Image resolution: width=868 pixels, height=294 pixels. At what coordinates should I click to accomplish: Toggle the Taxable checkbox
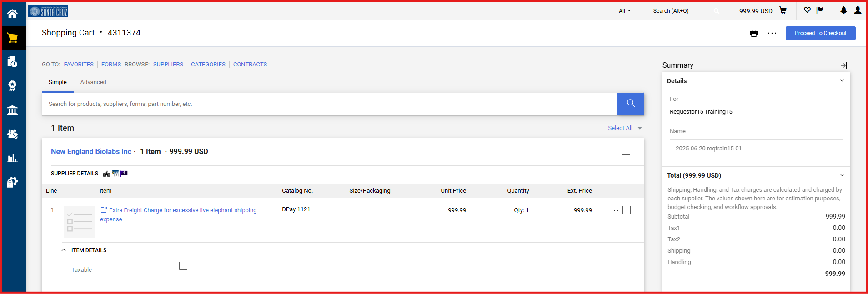pos(183,266)
